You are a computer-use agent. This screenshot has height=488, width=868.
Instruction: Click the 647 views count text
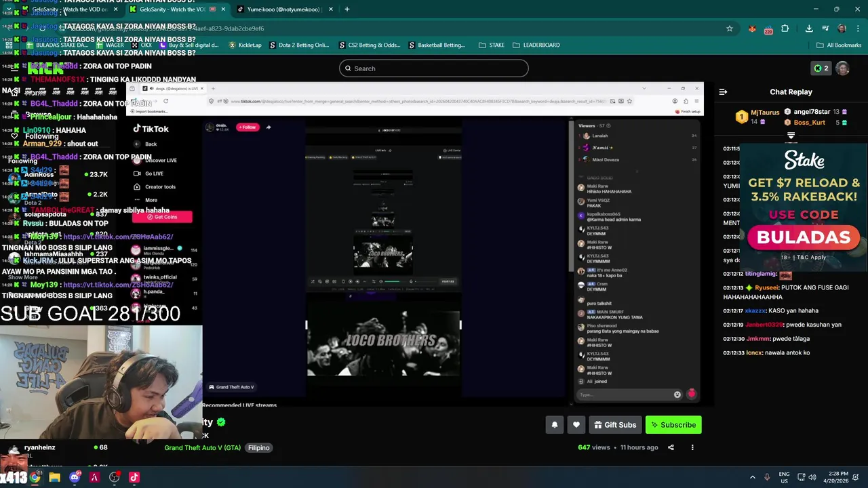[x=594, y=447]
